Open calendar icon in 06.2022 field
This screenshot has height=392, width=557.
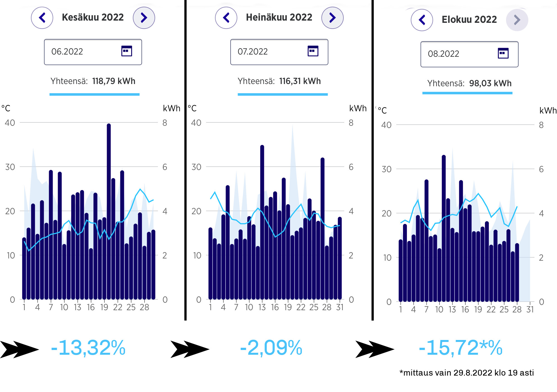click(x=127, y=51)
